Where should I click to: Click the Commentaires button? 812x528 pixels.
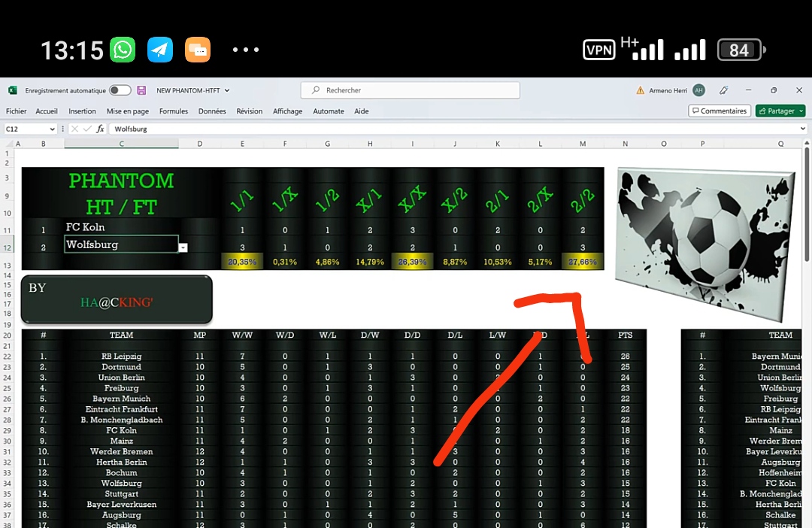[x=720, y=111]
